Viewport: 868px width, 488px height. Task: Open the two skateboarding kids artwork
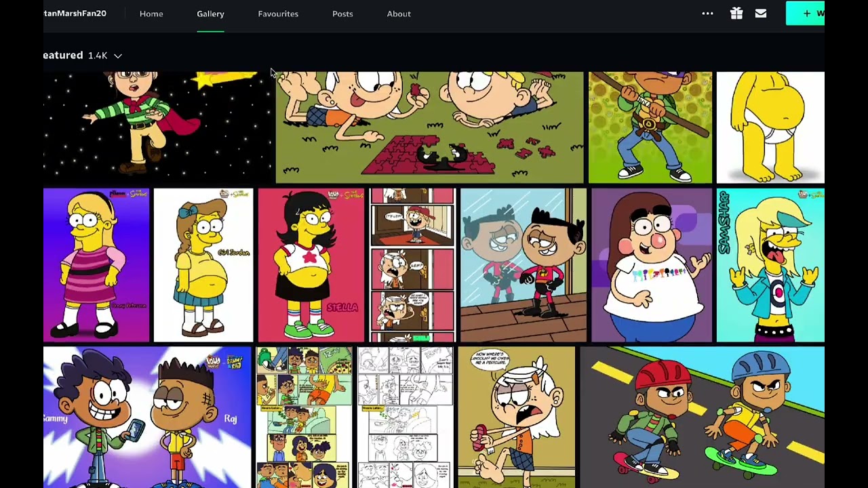pyautogui.click(x=703, y=418)
